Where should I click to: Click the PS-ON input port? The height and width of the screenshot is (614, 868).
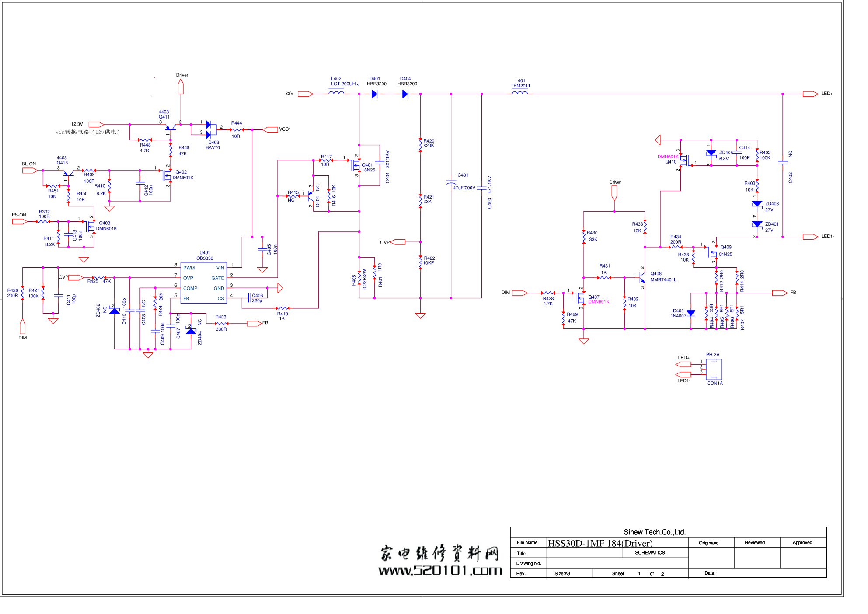(20, 222)
